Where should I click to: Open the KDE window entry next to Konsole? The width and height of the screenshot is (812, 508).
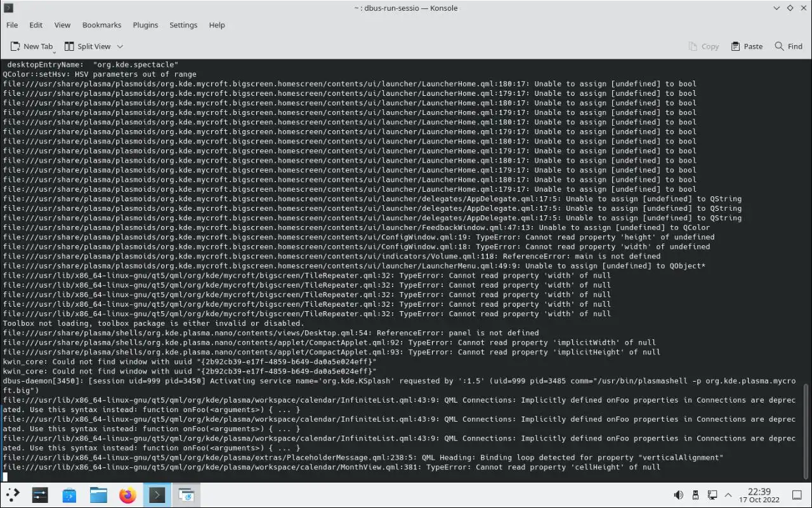186,495
